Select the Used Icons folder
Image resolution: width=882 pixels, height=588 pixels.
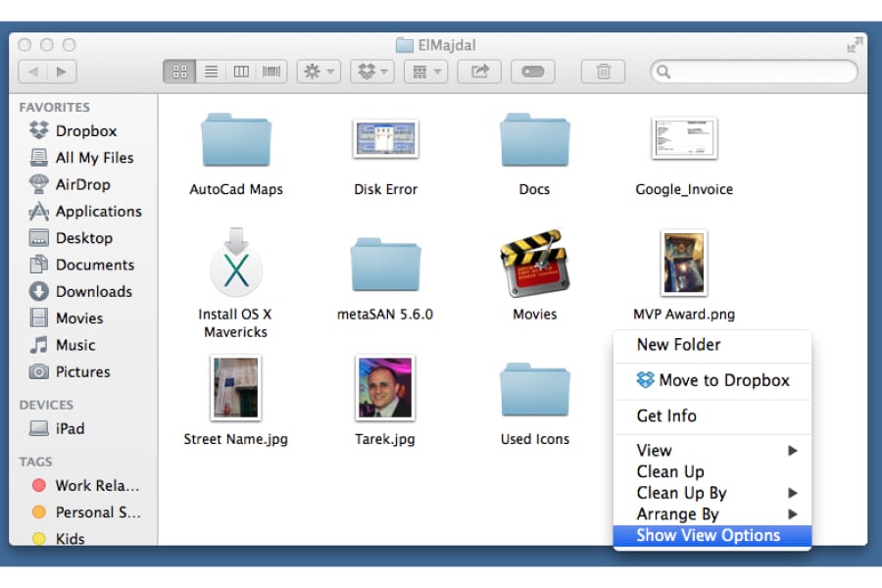click(x=534, y=404)
